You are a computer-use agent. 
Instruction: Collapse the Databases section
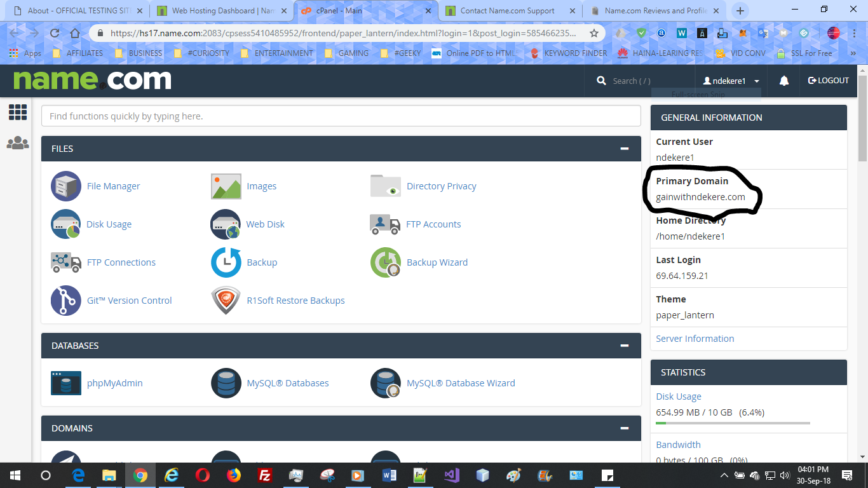click(625, 346)
